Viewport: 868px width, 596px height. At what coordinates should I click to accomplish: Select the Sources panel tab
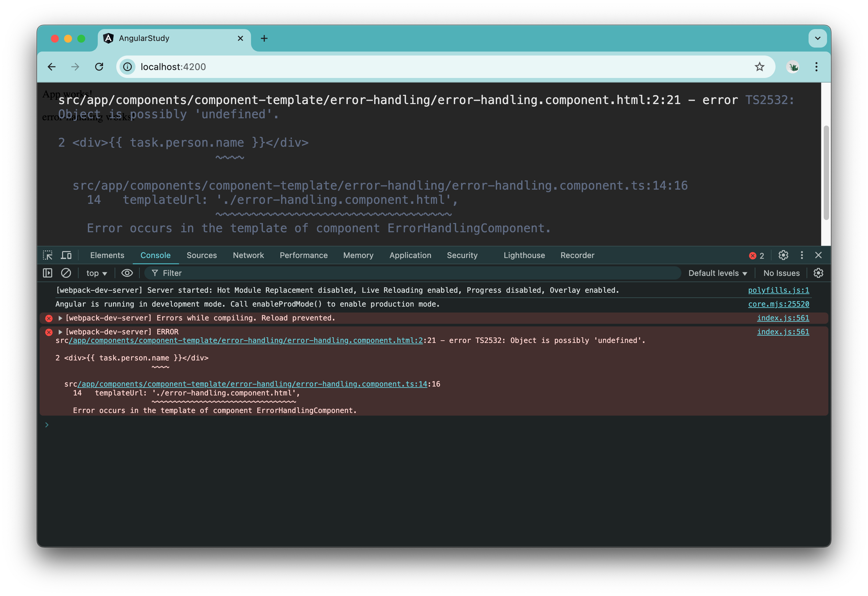click(202, 255)
